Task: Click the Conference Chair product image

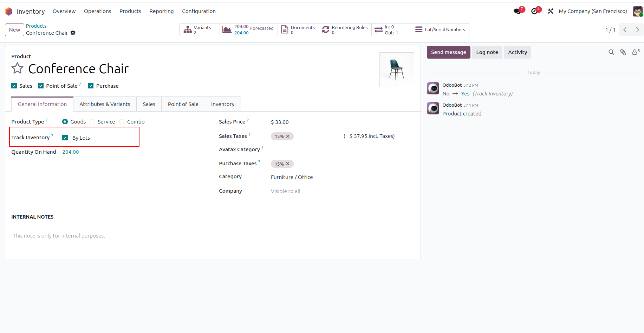Action: pos(397,69)
